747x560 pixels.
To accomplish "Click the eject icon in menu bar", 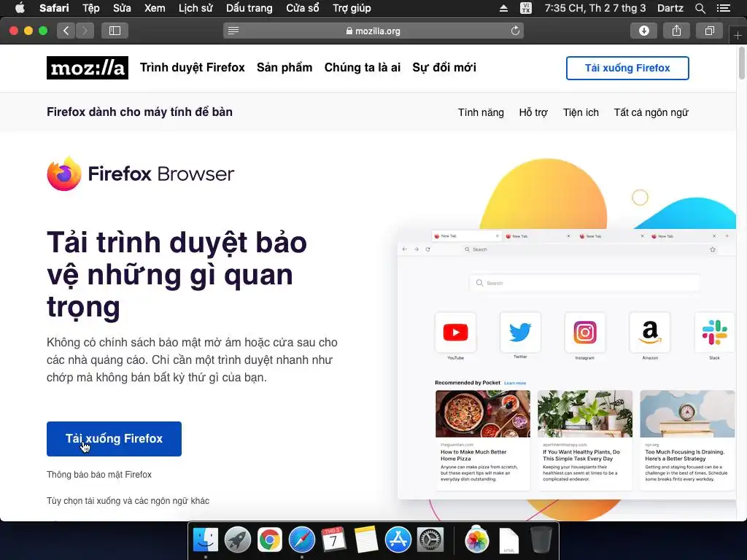I will (x=503, y=8).
